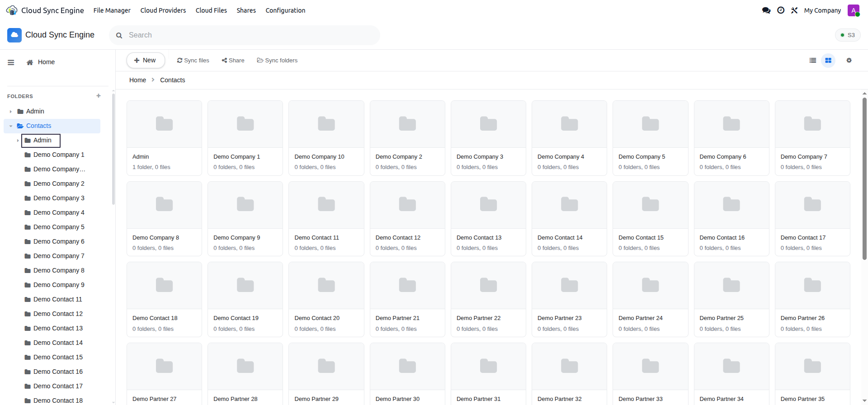Open the Shares menu
This screenshot has width=868, height=405.
(x=246, y=10)
